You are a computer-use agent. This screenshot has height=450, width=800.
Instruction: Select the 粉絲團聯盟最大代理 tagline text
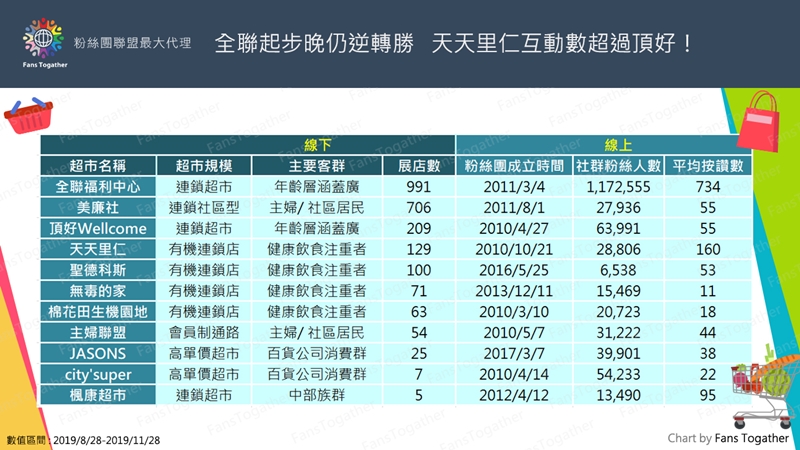tap(132, 43)
